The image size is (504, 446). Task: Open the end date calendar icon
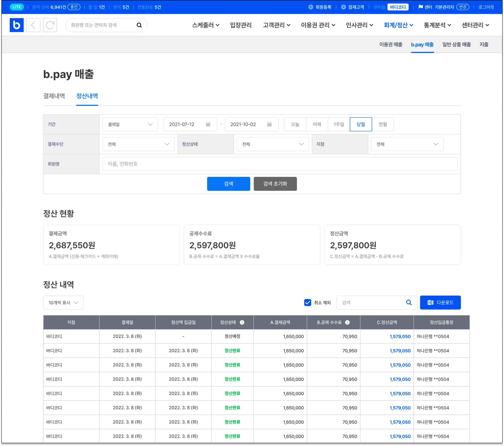pyautogui.click(x=269, y=124)
